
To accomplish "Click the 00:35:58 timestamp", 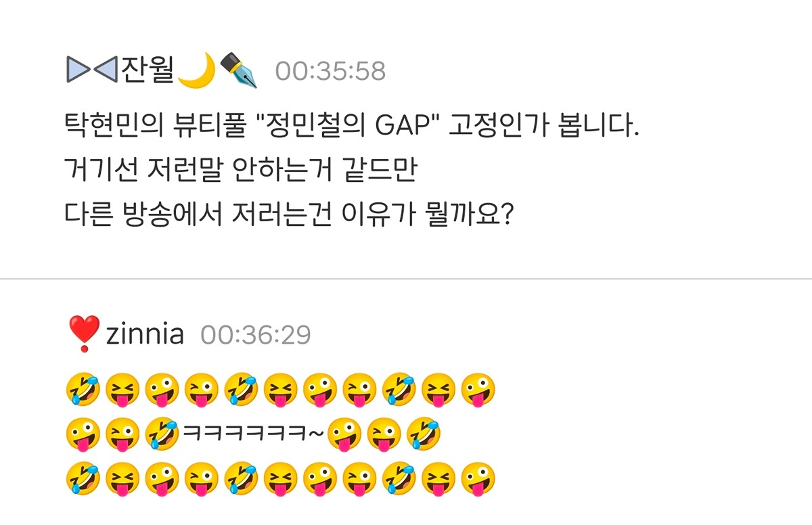I will (330, 71).
